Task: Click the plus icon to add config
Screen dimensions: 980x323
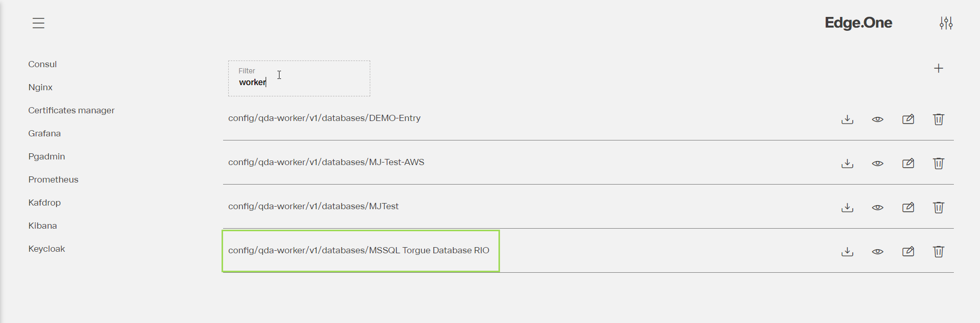Action: [938, 68]
